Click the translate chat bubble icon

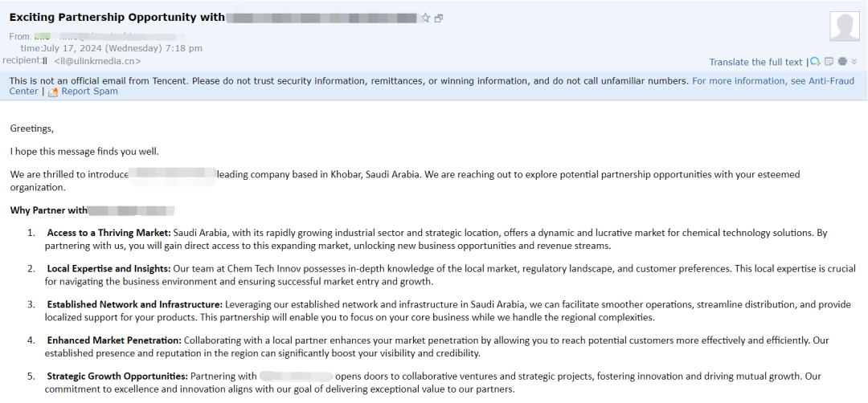coord(815,62)
